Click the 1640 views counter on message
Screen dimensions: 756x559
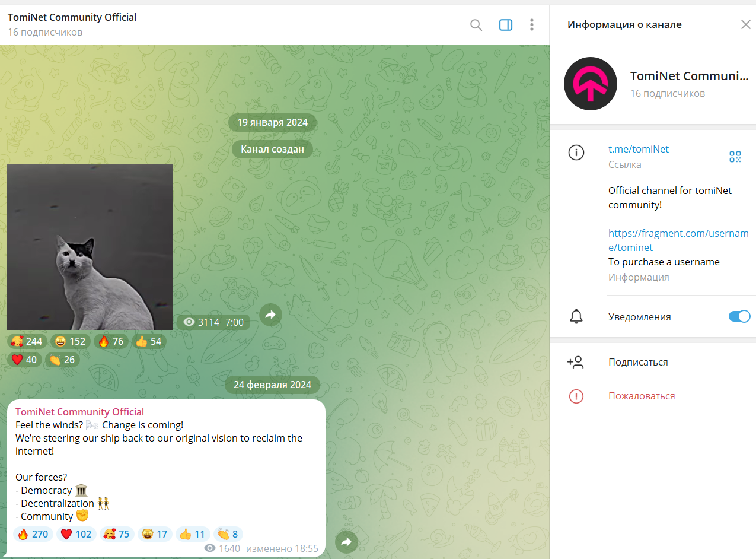pos(222,548)
